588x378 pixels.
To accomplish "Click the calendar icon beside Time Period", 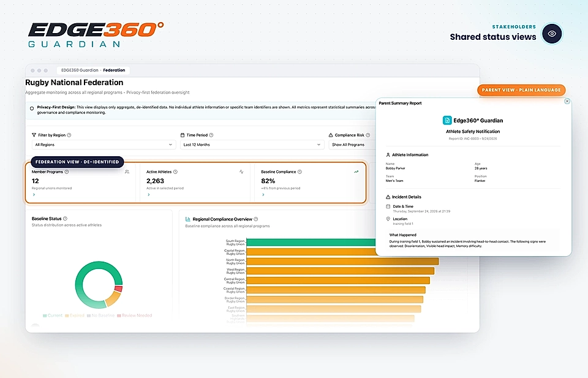I will [x=183, y=135].
